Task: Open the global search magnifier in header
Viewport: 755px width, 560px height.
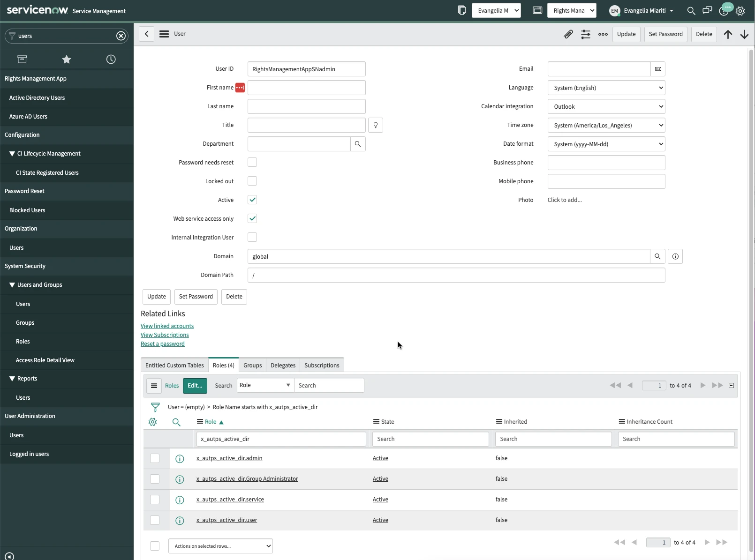Action: 691,11
